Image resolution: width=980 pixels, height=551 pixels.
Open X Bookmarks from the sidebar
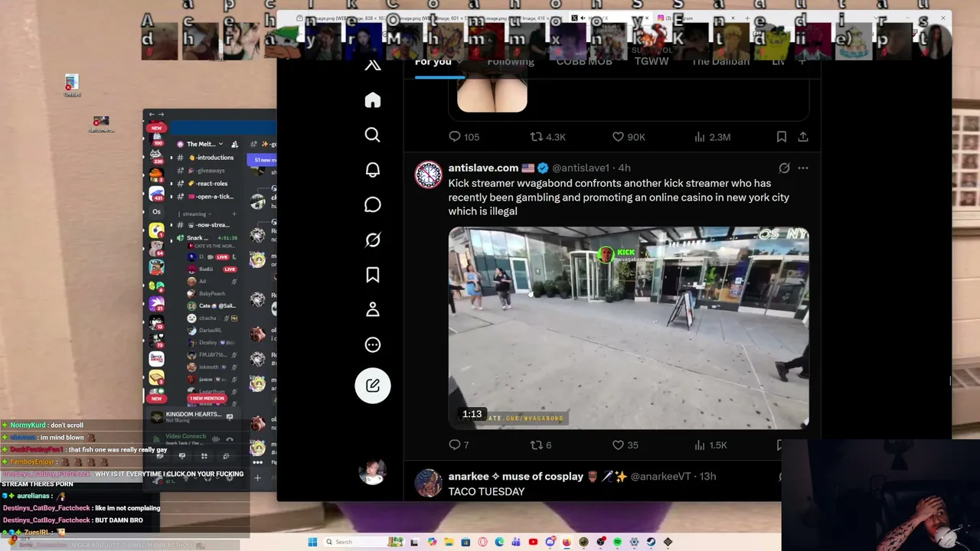tap(372, 275)
